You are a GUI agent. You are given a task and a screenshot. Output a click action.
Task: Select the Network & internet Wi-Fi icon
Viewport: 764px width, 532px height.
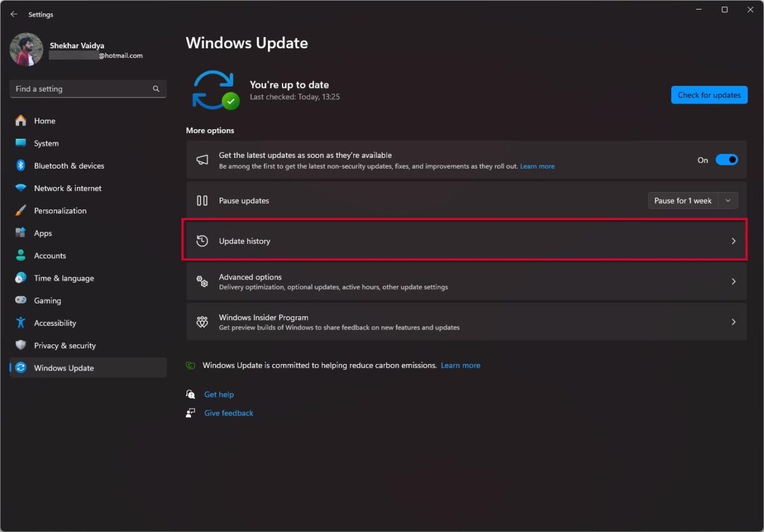[21, 188]
